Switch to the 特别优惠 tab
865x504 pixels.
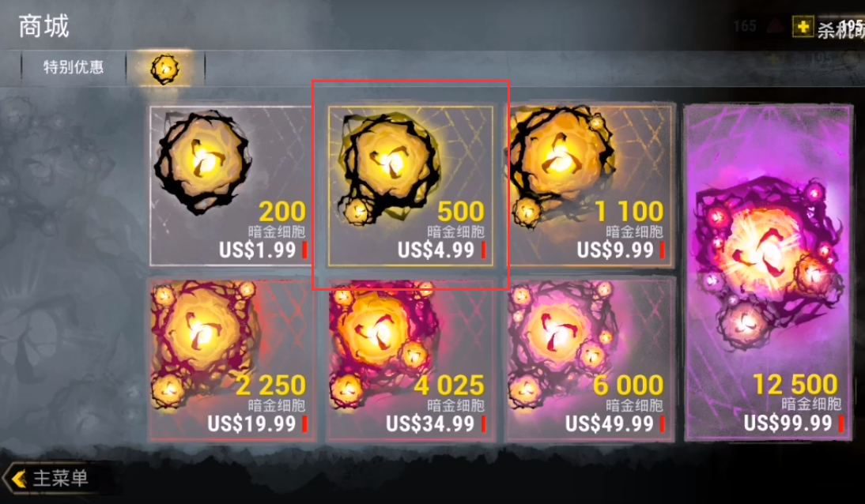(x=74, y=67)
